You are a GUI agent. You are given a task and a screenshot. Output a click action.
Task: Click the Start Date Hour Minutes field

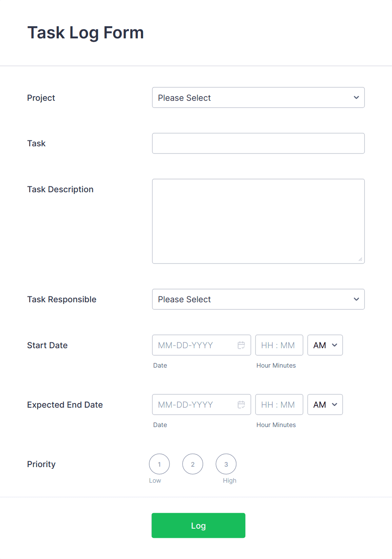tap(279, 345)
